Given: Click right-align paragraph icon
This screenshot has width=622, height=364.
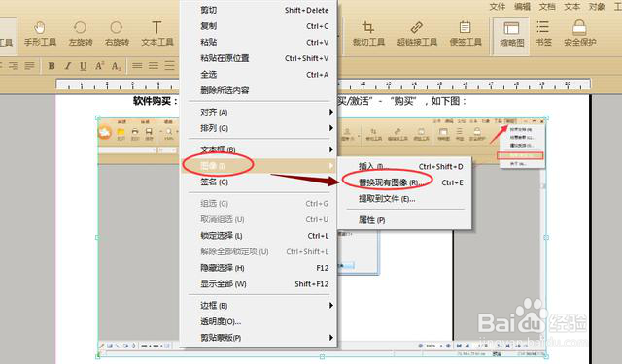Looking at the screenshot, I should [x=14, y=66].
